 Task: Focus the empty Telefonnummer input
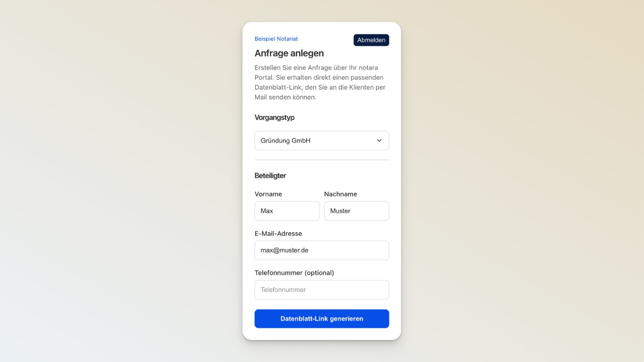coord(322,290)
